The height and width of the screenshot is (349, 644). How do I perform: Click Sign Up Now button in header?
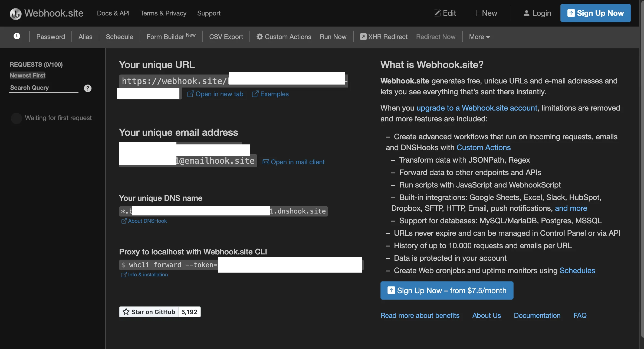[596, 13]
